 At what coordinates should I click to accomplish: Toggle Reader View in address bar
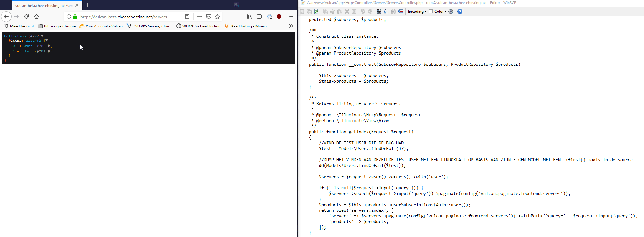(187, 17)
